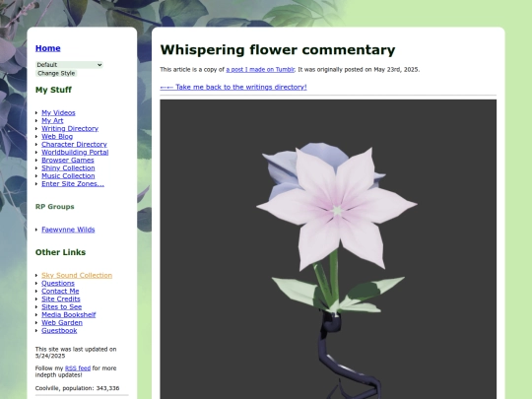This screenshot has width=532, height=399.
Task: Open the original Tumblr post link
Action: [x=260, y=70]
